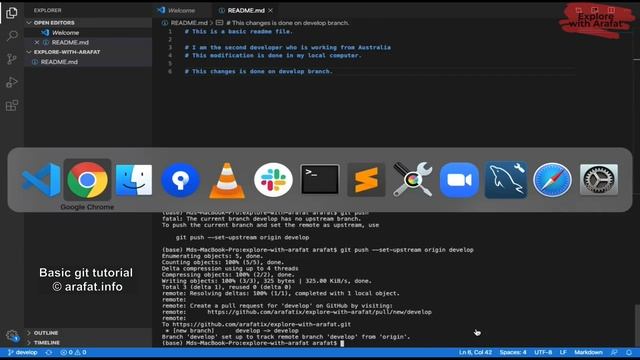
Task: Change language mode Markdown
Action: tap(588, 352)
